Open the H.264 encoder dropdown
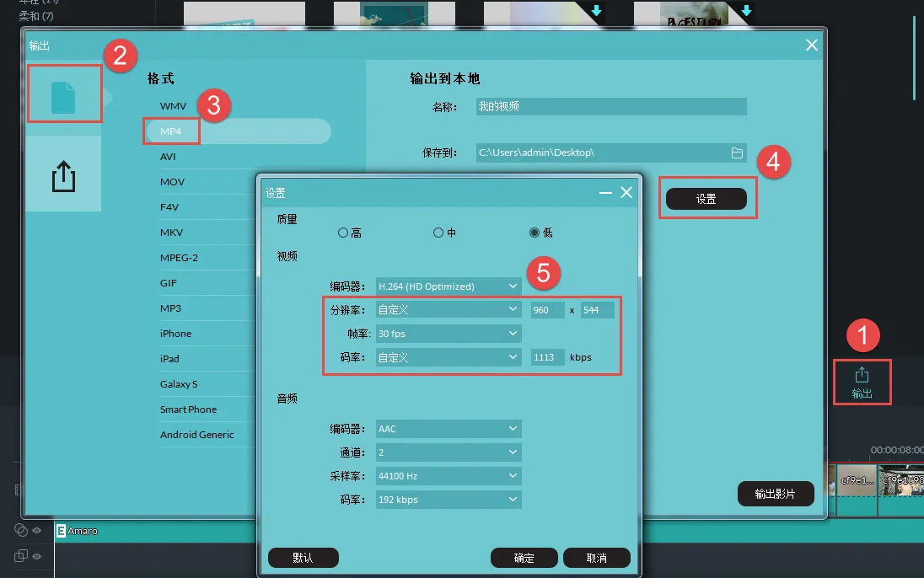 tap(448, 286)
